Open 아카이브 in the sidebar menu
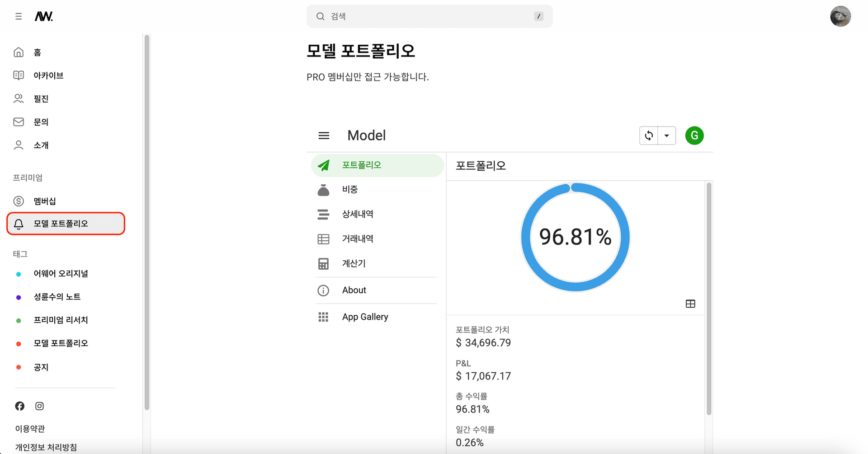 click(x=48, y=75)
